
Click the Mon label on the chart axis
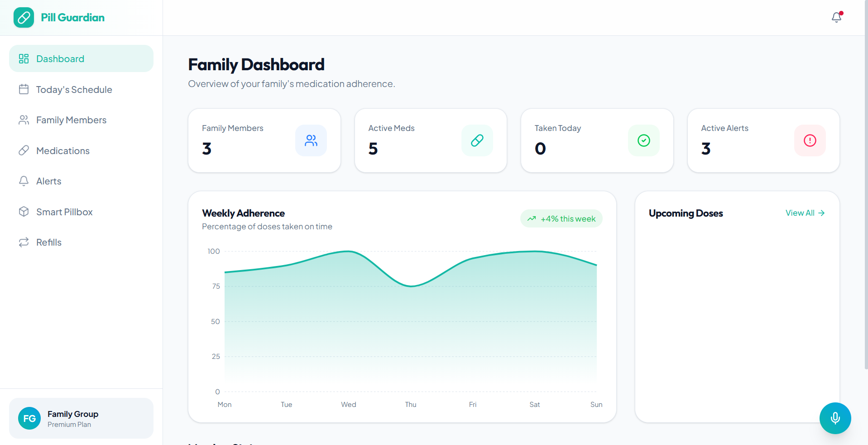[x=225, y=405]
